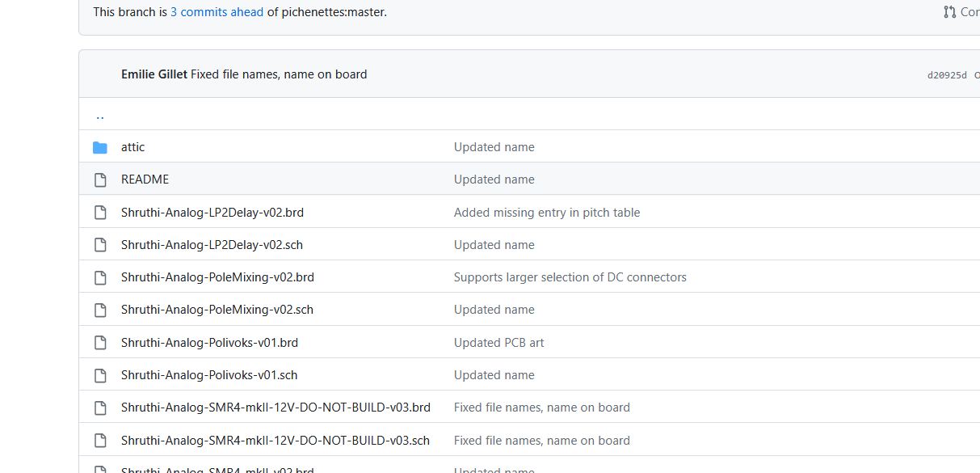Go up to parent directory '..'
Image resolution: width=980 pixels, height=473 pixels.
[100, 115]
